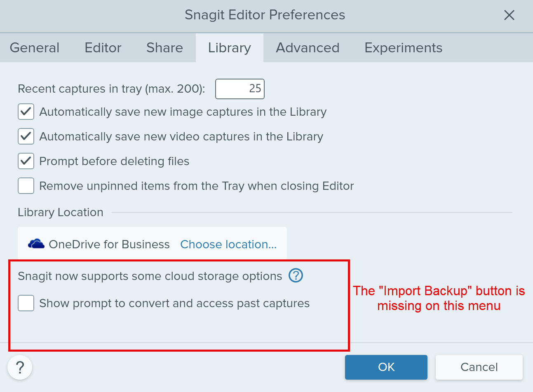Open help with the question mark button
Screen dimensions: 533x392
coord(20,367)
